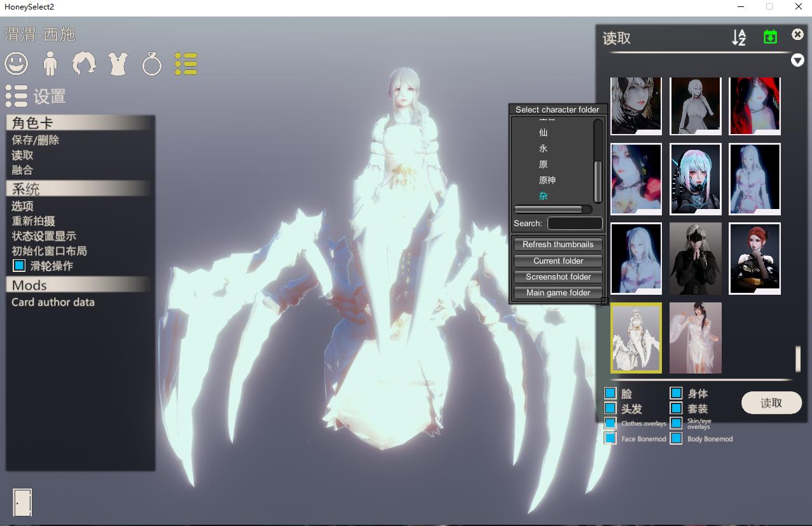Click the 读取 load button
The height and width of the screenshot is (526, 812).
click(771, 403)
